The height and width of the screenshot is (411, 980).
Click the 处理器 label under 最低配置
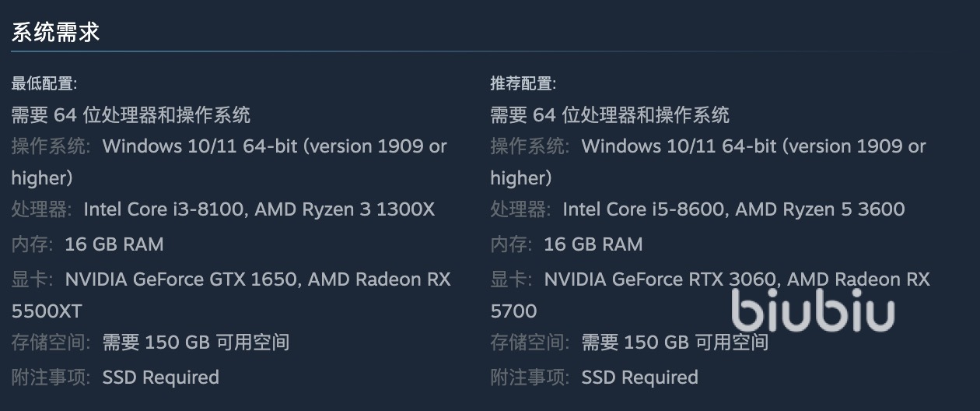(x=41, y=209)
